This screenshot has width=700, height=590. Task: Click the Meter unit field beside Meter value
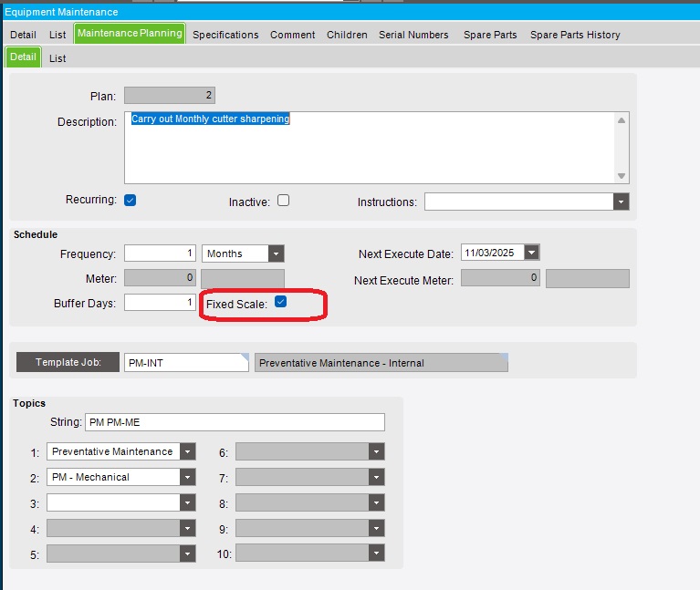[243, 278]
